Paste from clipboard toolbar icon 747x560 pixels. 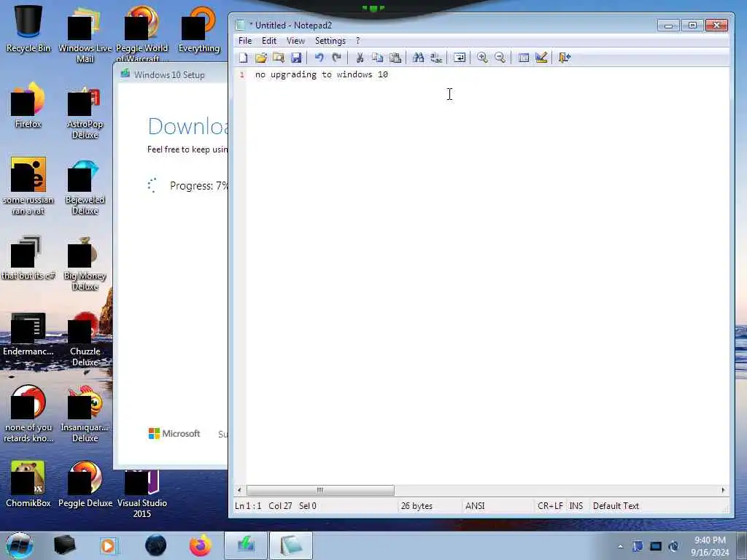(395, 58)
